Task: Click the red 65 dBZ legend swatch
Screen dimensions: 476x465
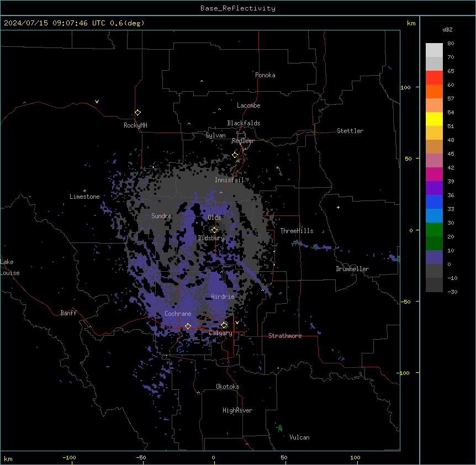Action: pyautogui.click(x=434, y=78)
